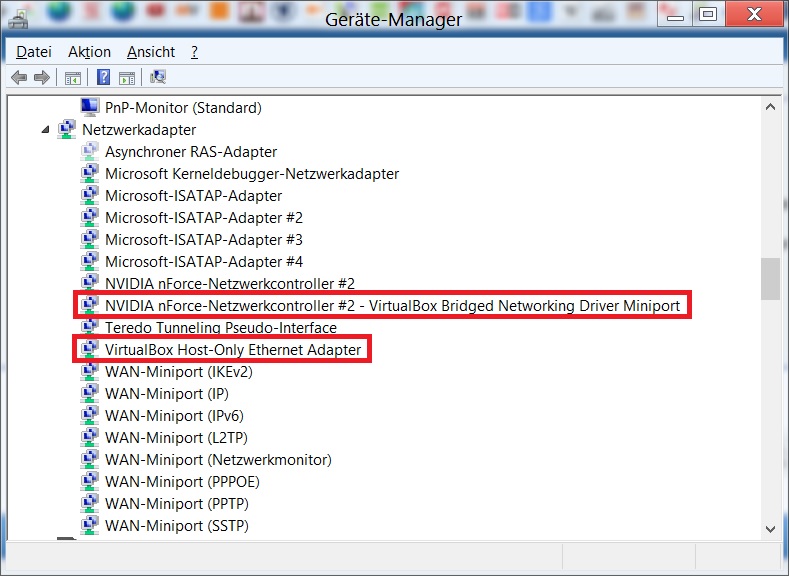The width and height of the screenshot is (789, 576).
Task: Select NVIDIA nForce-Netzwerkcontroller #2 entry
Action: click(x=229, y=284)
